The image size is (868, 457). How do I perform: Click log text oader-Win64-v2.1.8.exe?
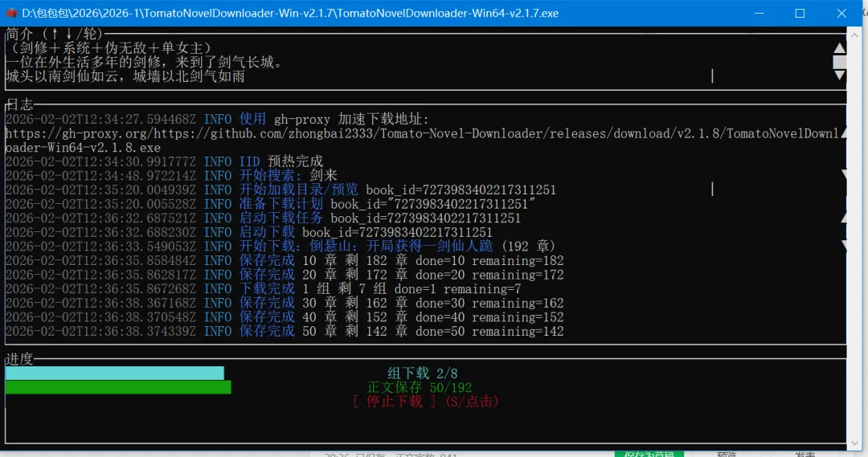point(83,148)
